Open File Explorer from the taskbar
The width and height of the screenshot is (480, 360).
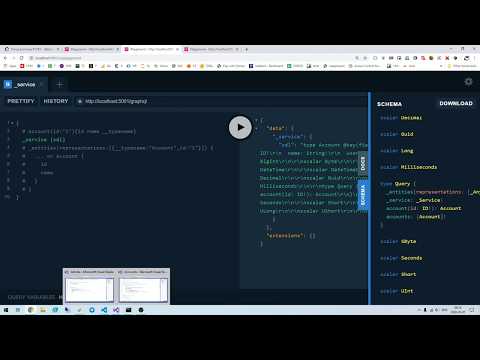43,310
